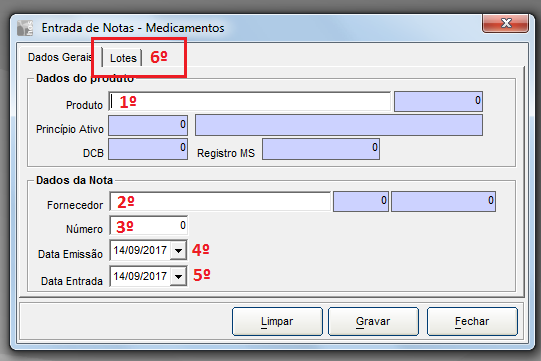Open the Data Emissão date dropdown arrow
The height and width of the screenshot is (361, 541).
click(x=178, y=250)
